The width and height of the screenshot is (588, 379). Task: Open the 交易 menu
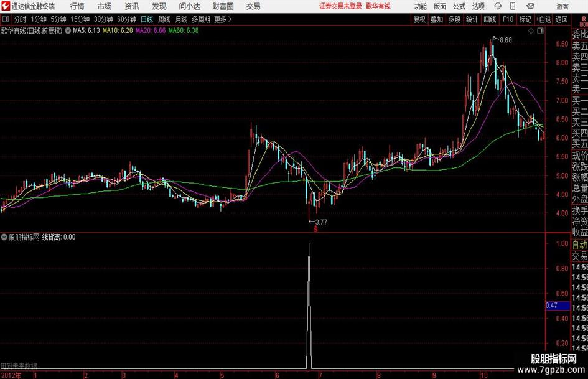click(x=253, y=6)
